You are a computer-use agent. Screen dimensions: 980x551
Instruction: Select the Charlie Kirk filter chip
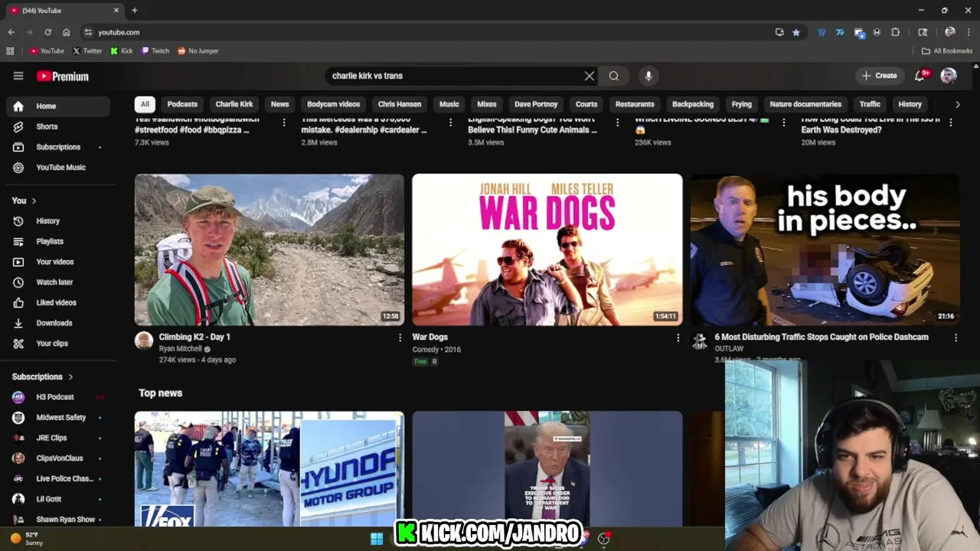pos(234,104)
